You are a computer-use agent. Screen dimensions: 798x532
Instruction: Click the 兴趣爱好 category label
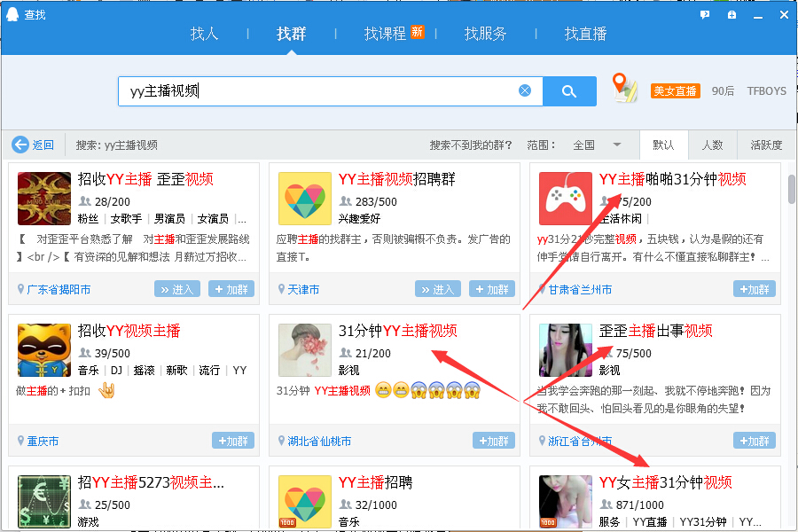[x=359, y=219]
